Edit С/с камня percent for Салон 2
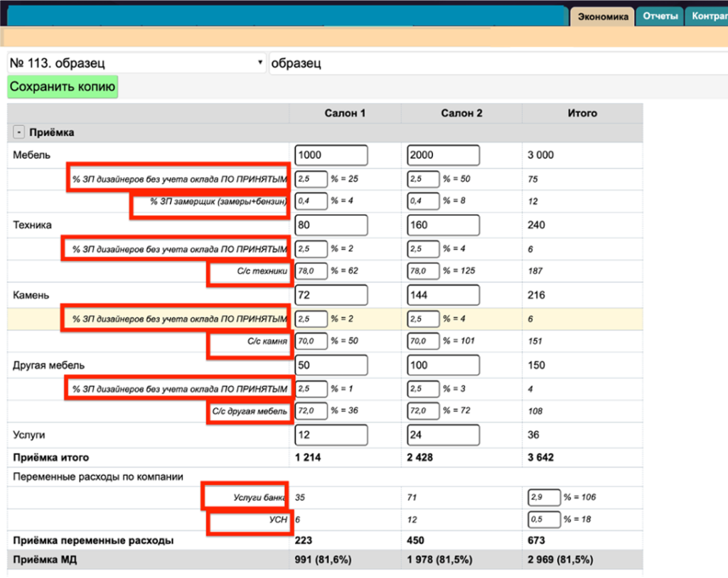This screenshot has height=578, width=728. coord(424,341)
